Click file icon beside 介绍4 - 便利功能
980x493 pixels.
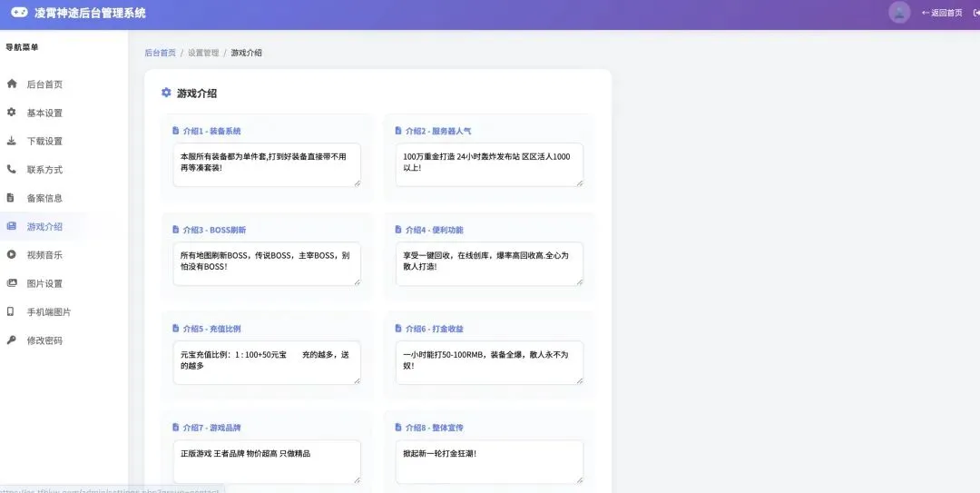(398, 230)
